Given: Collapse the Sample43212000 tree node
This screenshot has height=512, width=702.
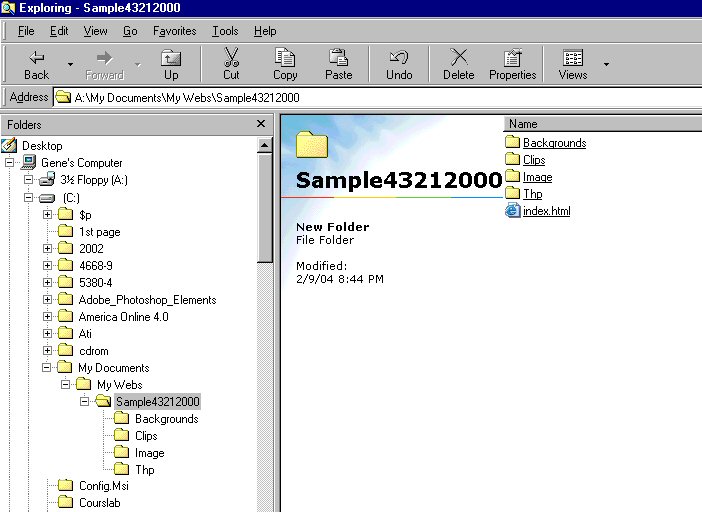Looking at the screenshot, I should 85,401.
